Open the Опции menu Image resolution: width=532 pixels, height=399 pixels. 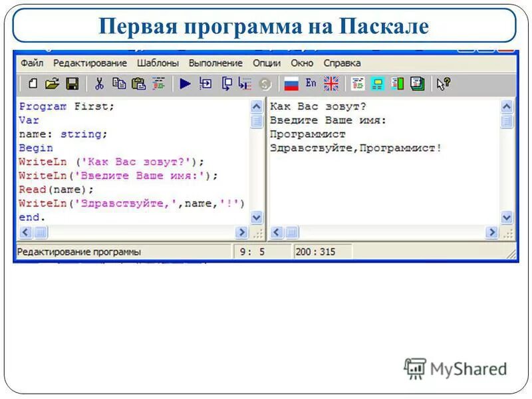click(267, 63)
